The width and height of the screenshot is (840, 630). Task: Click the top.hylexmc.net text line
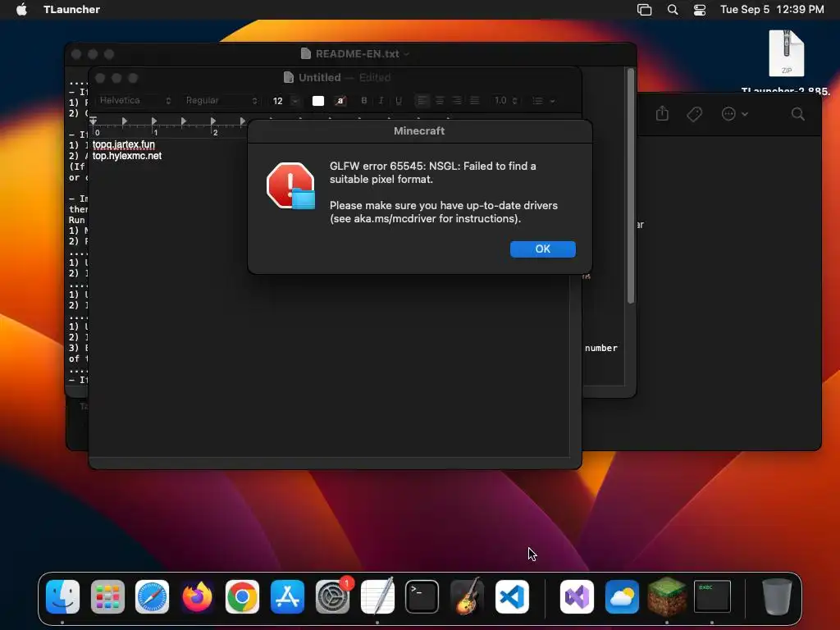127,156
